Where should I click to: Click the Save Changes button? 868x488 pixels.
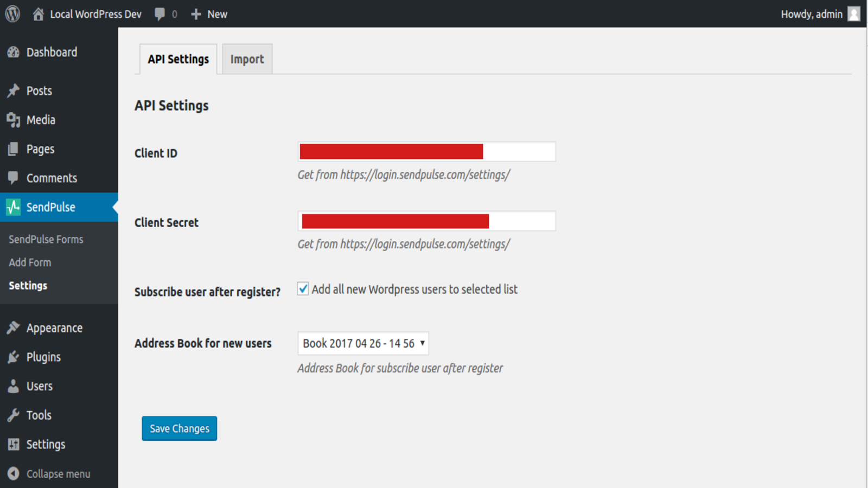pyautogui.click(x=179, y=428)
